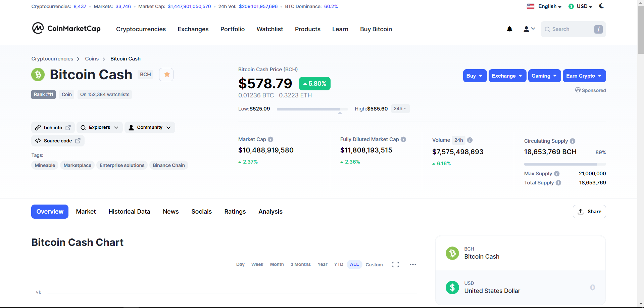Viewport: 644px width, 308px height.
Task: Switch to the News tab
Action: [171, 212]
